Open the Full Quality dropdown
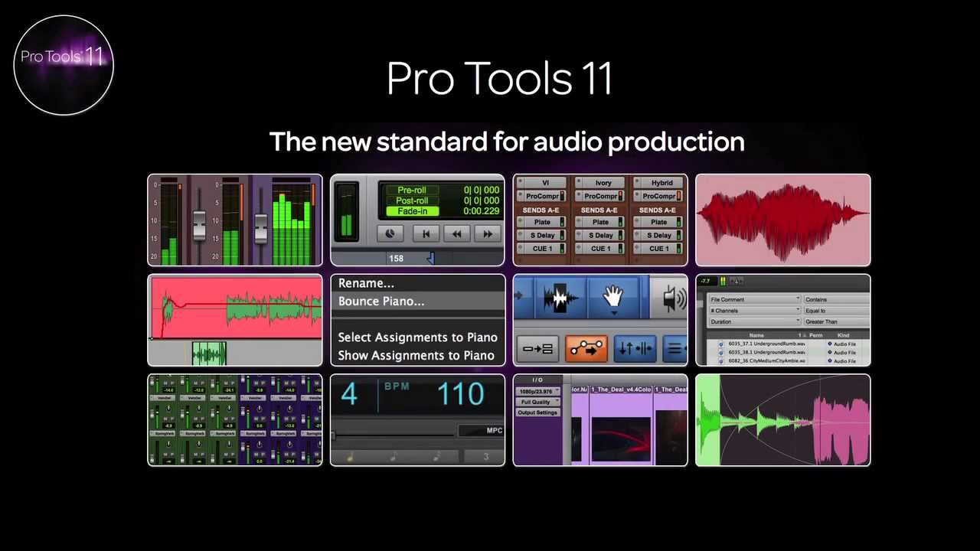 (x=537, y=402)
